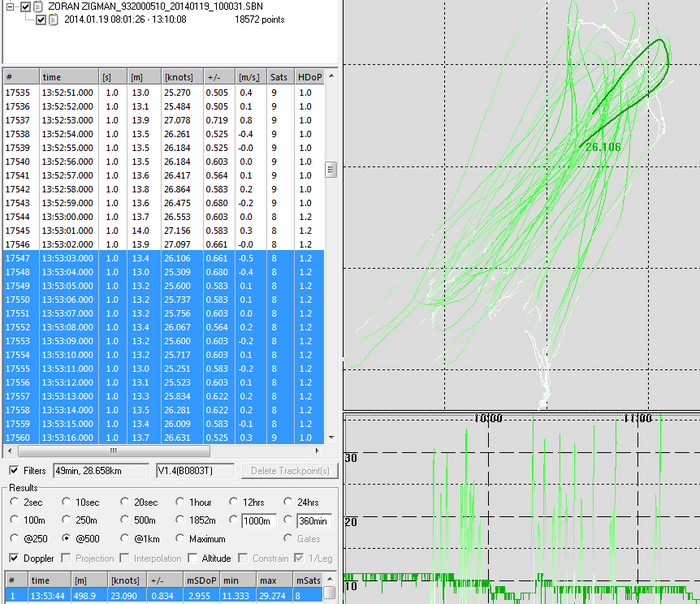Image resolution: width=700 pixels, height=604 pixels.
Task: Click the Sats column header
Action: tap(280, 77)
